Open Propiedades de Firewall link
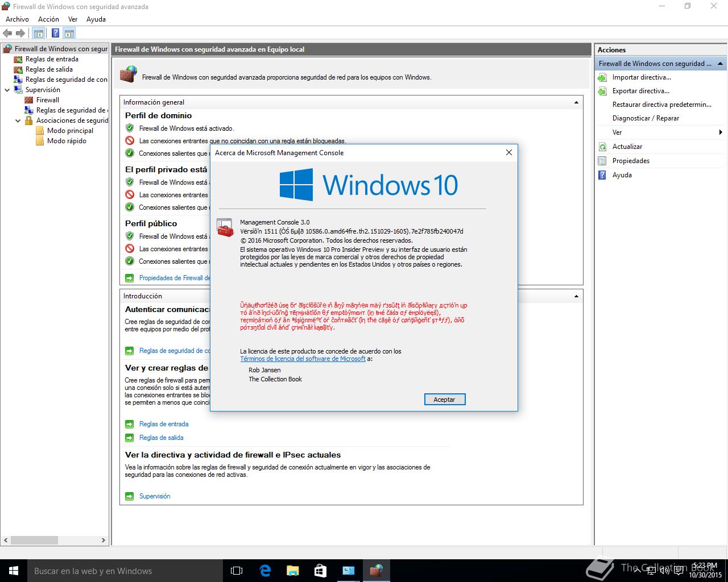Viewport: 728px width, 582px height. tap(175, 278)
